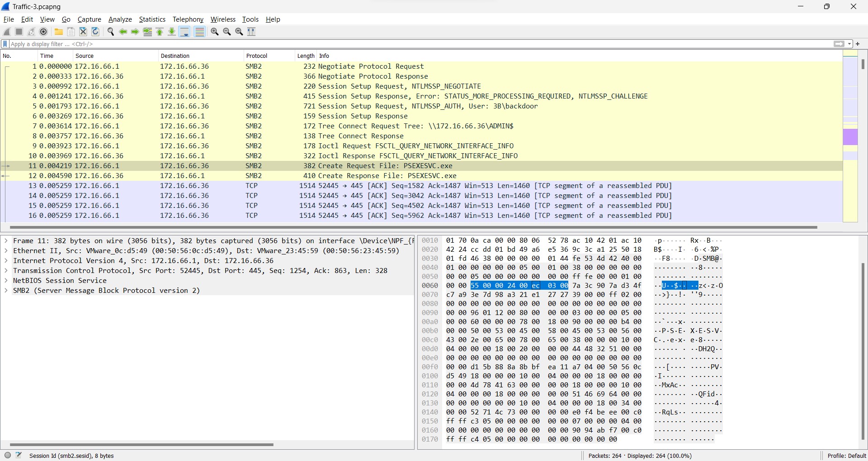Click the zoom in icon

[215, 32]
